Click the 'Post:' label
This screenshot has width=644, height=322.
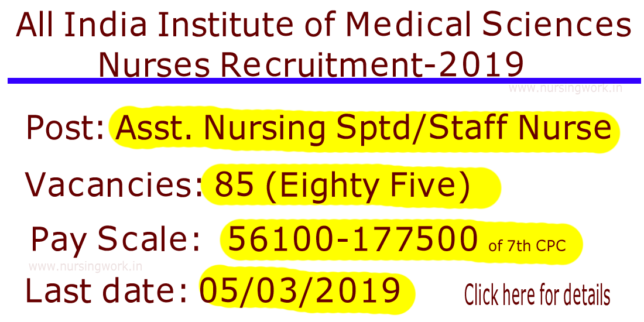click(65, 129)
